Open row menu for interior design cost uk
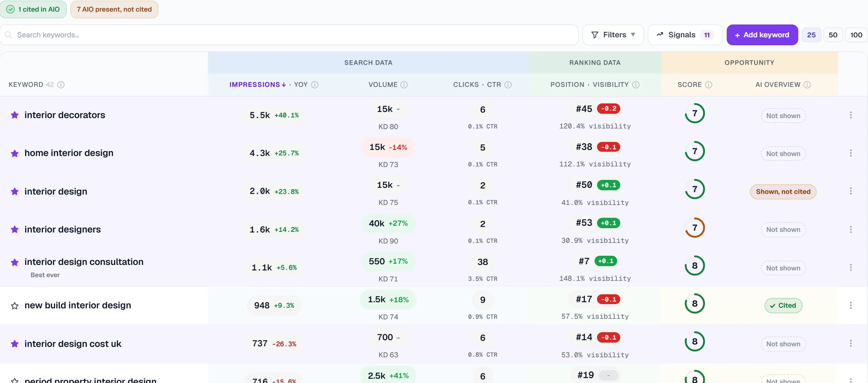The height and width of the screenshot is (383, 868). 851,344
